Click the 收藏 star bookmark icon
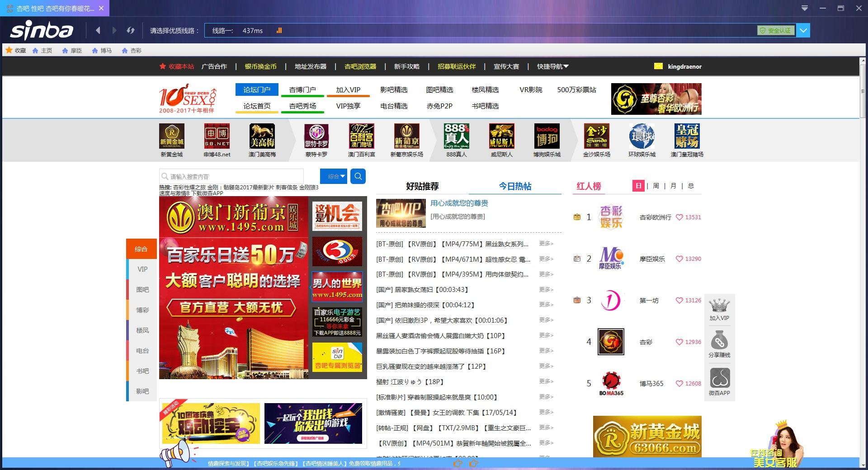868x470 pixels. click(x=9, y=50)
